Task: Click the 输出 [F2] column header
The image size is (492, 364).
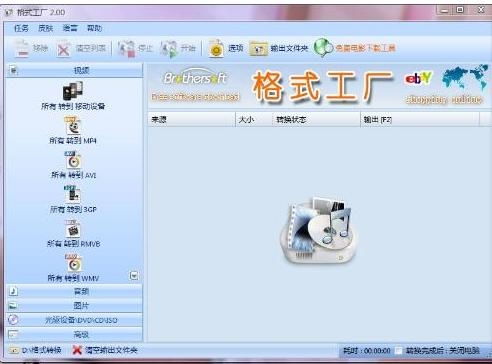Action: click(420, 119)
